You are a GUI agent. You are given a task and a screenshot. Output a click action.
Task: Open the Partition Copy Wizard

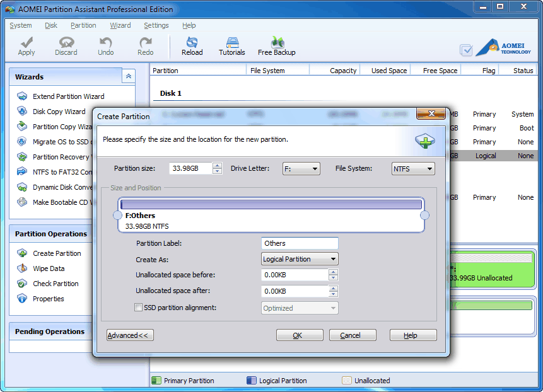coord(54,127)
